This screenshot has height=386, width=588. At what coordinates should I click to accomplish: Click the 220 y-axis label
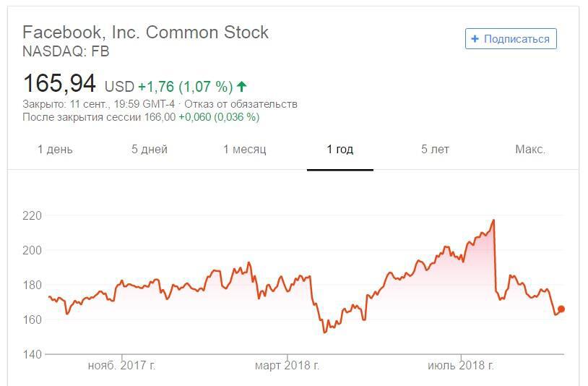point(32,215)
